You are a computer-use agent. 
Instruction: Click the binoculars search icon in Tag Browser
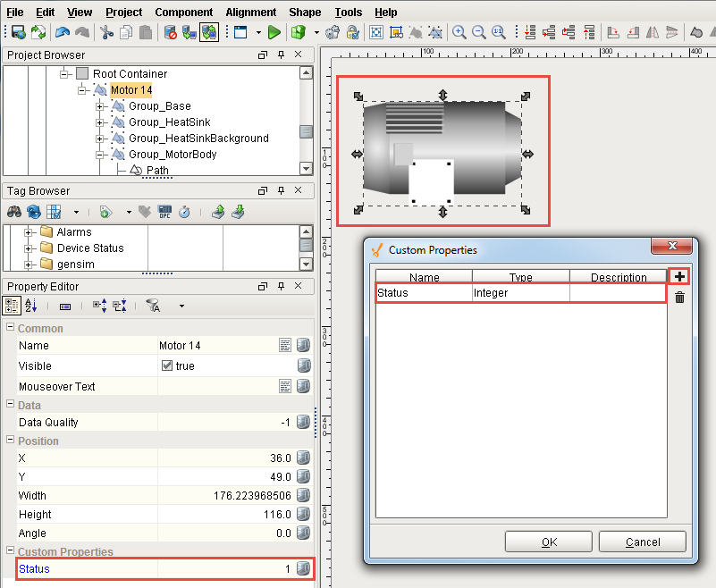point(13,212)
